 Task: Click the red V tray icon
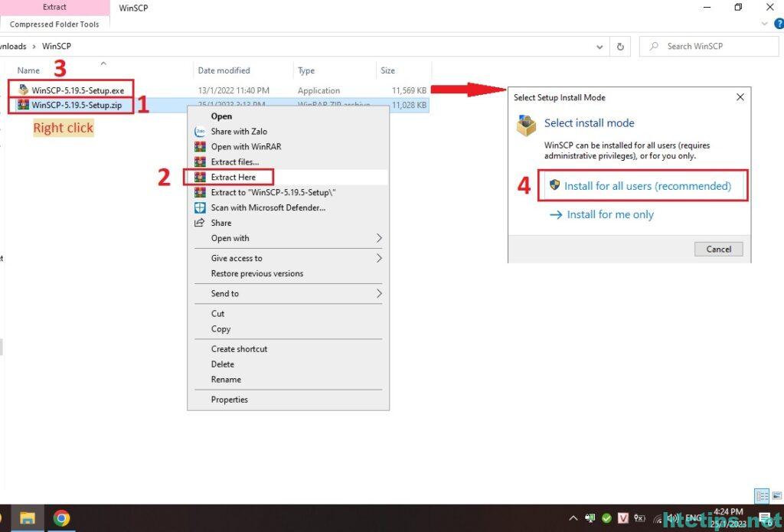coord(623,518)
